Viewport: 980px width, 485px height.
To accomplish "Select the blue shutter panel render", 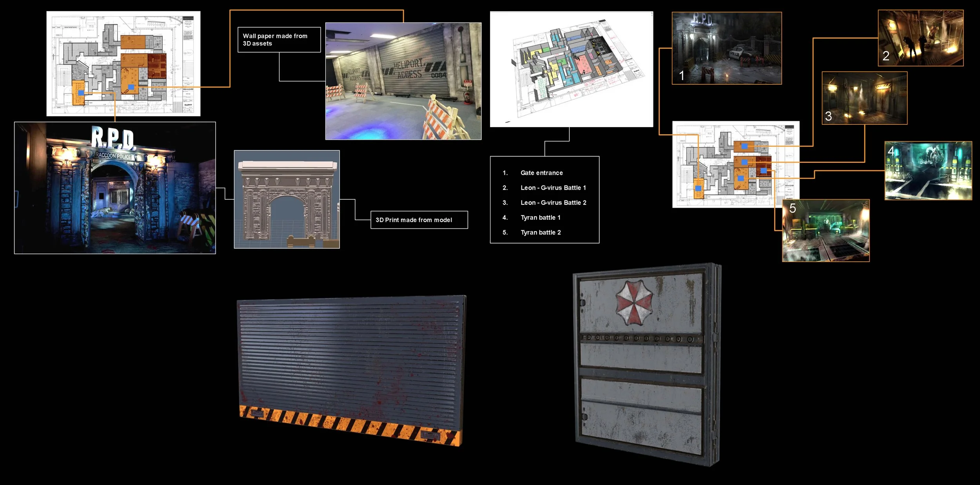I will (352, 371).
